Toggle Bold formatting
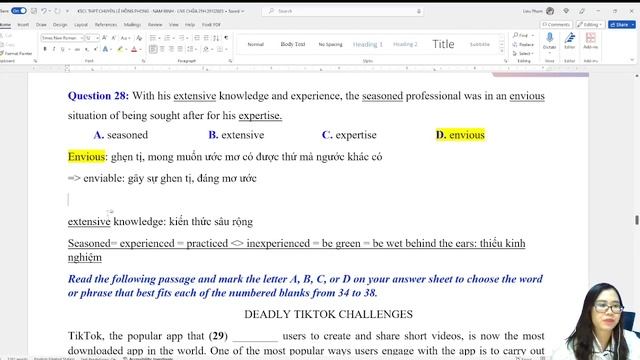Image resolution: width=640 pixels, height=360 pixels. tap(45, 49)
